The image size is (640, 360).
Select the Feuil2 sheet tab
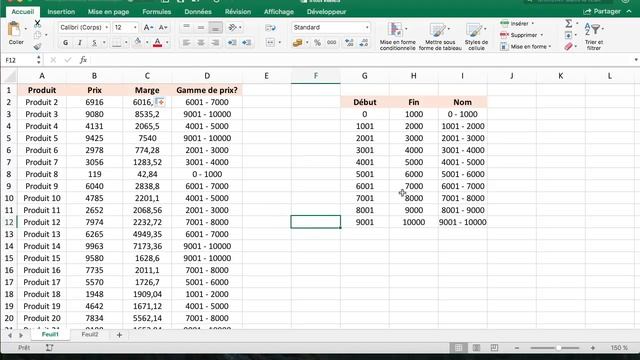pos(90,334)
